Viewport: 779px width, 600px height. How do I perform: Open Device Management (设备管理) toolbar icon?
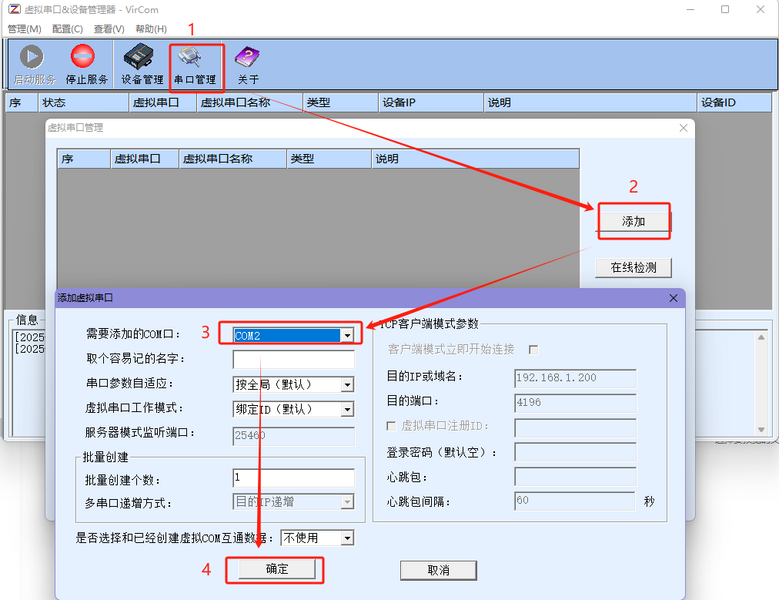click(x=139, y=56)
